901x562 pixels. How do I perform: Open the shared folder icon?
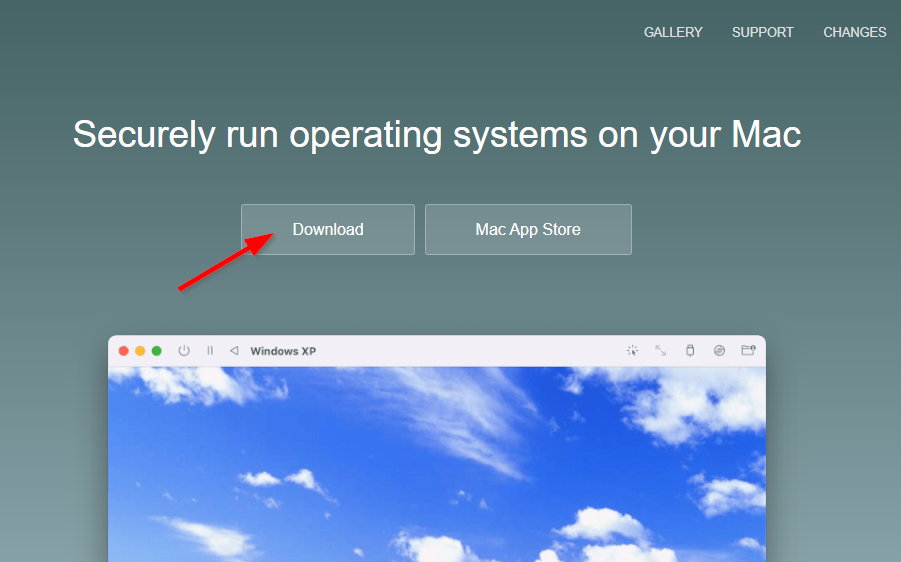coord(748,350)
